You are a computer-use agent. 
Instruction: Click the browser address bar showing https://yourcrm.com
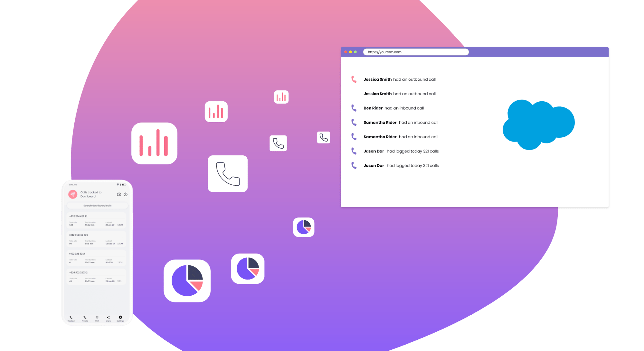pos(416,52)
